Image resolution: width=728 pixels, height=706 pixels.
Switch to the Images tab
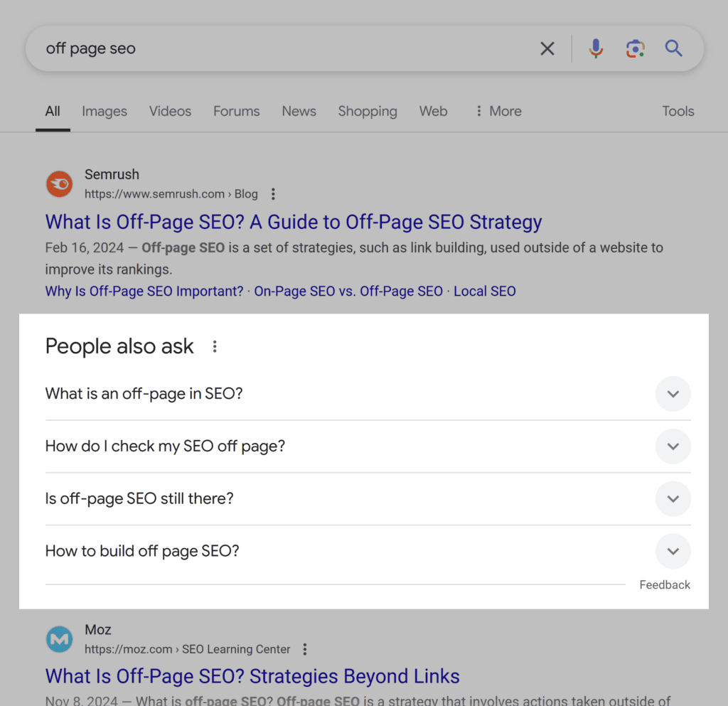point(104,111)
